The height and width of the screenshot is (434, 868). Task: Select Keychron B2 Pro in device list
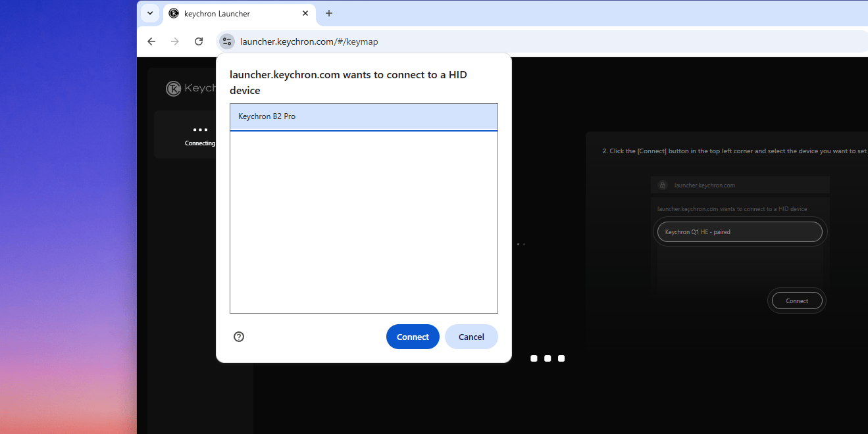point(363,116)
